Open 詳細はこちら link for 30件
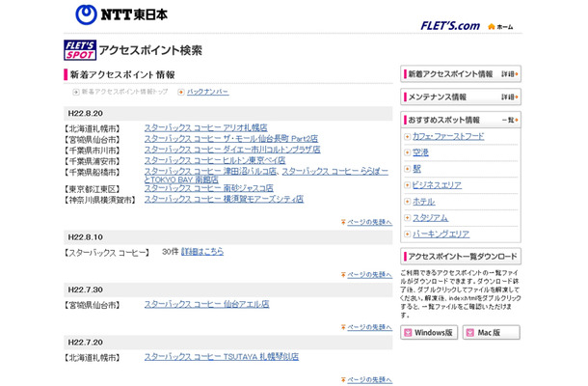This screenshot has height=386, width=588. 202,252
